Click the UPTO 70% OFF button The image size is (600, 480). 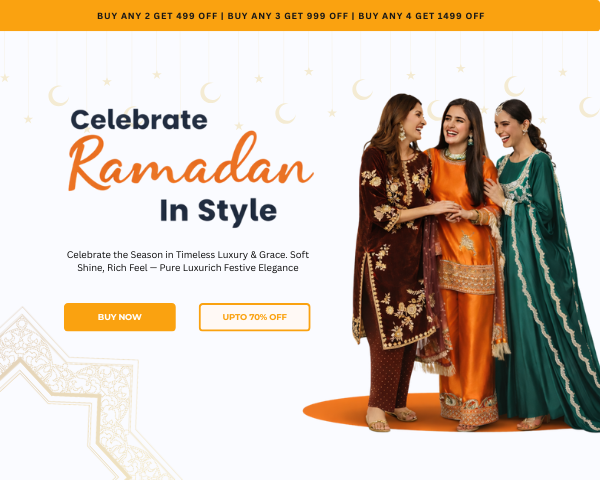coord(254,317)
